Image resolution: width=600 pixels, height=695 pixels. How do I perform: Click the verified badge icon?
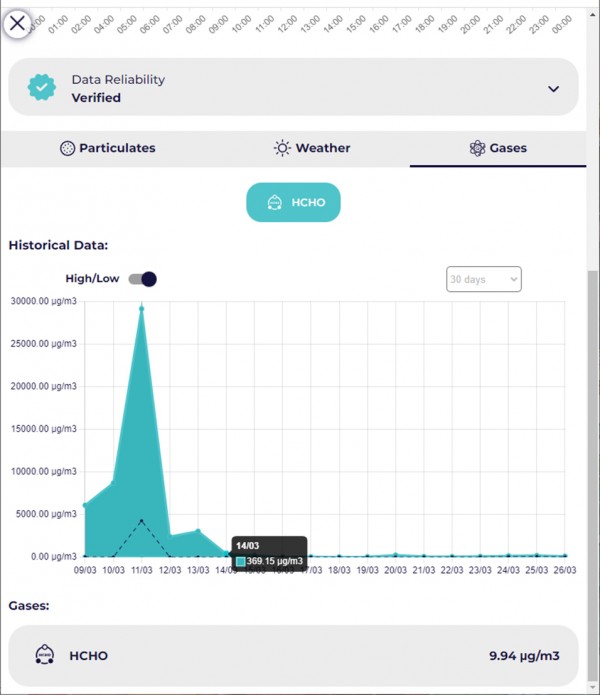(x=42, y=88)
